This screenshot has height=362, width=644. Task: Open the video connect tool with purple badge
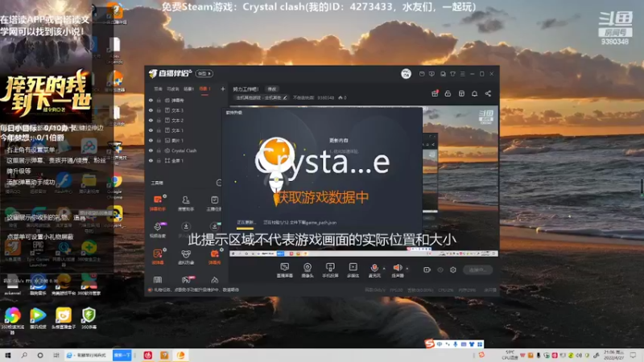coord(158,229)
